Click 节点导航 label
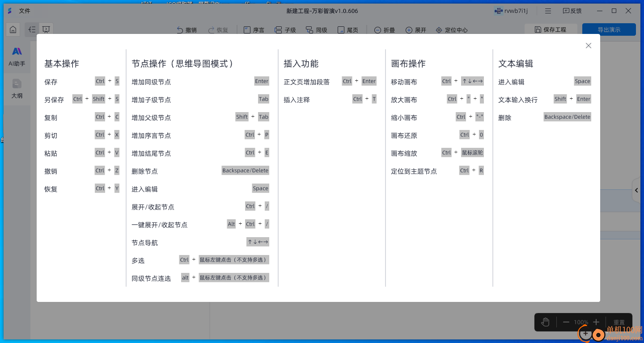This screenshot has height=343, width=644. 144,243
